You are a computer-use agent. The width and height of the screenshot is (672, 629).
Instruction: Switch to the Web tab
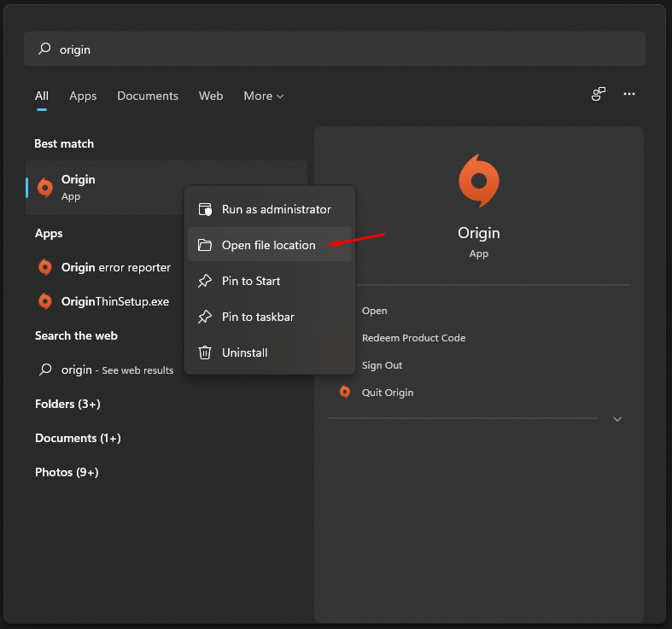tap(211, 96)
